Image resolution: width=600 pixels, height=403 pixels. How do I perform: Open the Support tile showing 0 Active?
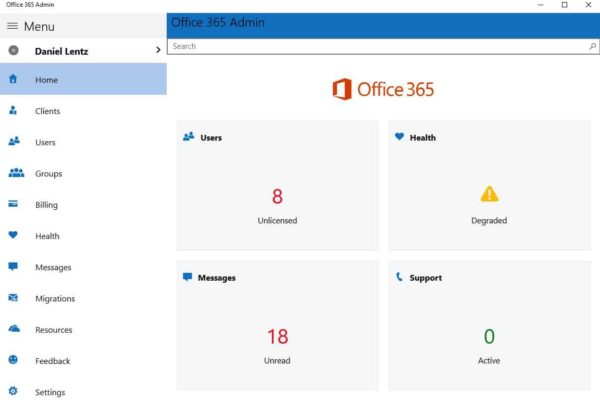click(489, 326)
